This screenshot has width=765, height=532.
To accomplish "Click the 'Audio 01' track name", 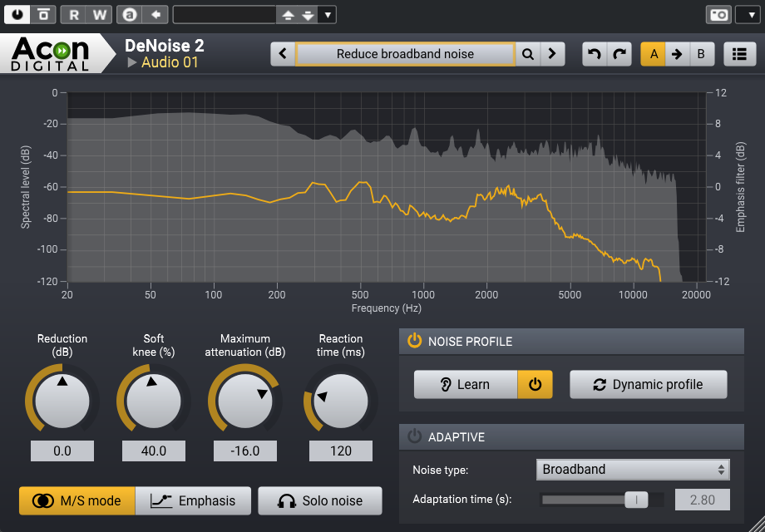I will click(x=170, y=62).
